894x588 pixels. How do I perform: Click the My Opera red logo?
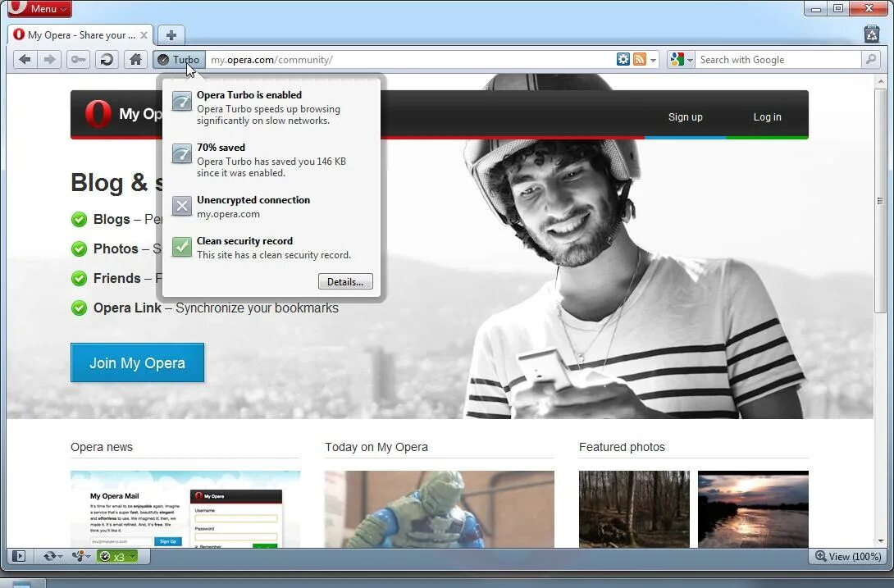coord(98,114)
